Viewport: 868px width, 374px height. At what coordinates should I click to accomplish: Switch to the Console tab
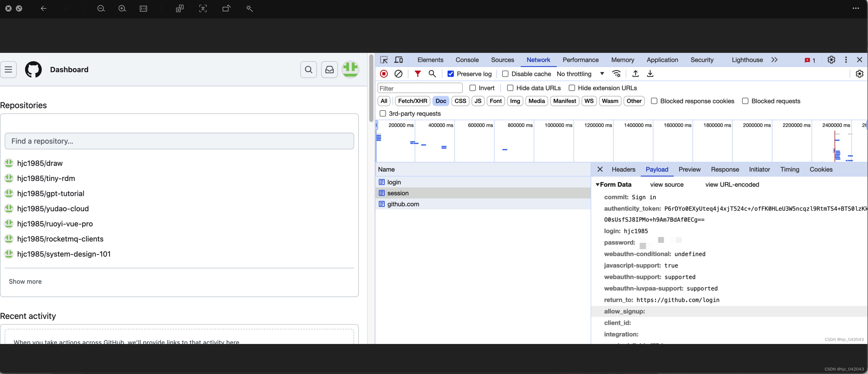pyautogui.click(x=467, y=60)
